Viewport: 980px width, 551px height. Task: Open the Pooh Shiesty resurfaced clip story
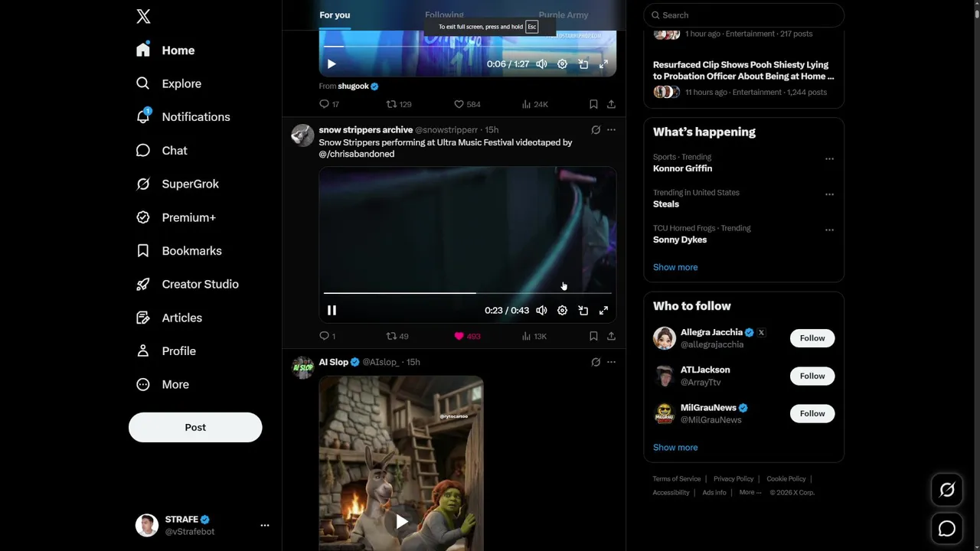(x=743, y=70)
